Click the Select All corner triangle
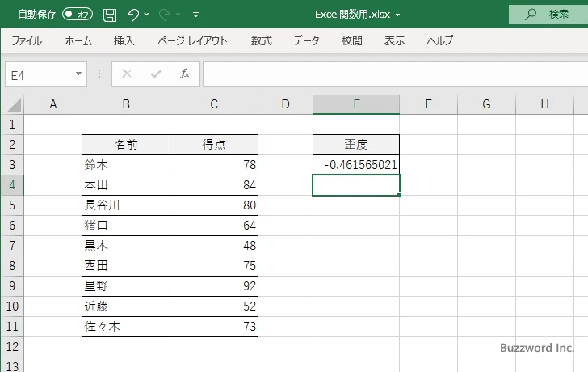Viewport: 588px width, 372px height. (x=13, y=104)
